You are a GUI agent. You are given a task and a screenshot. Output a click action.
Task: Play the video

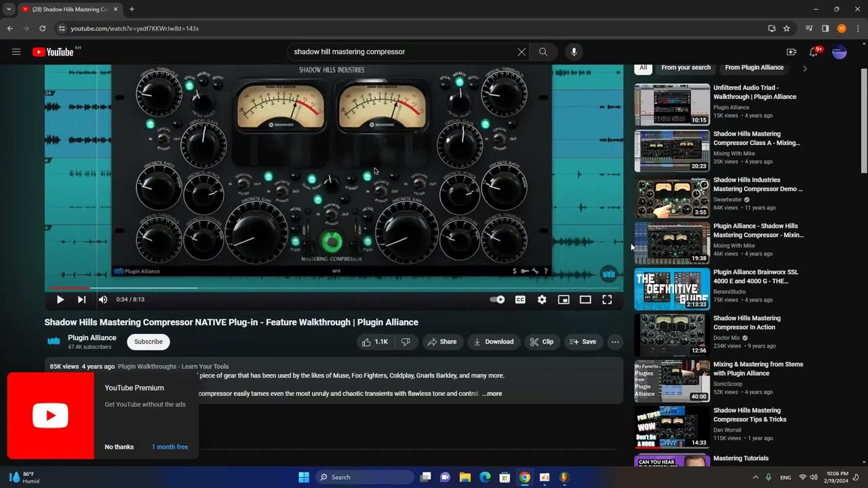click(60, 300)
